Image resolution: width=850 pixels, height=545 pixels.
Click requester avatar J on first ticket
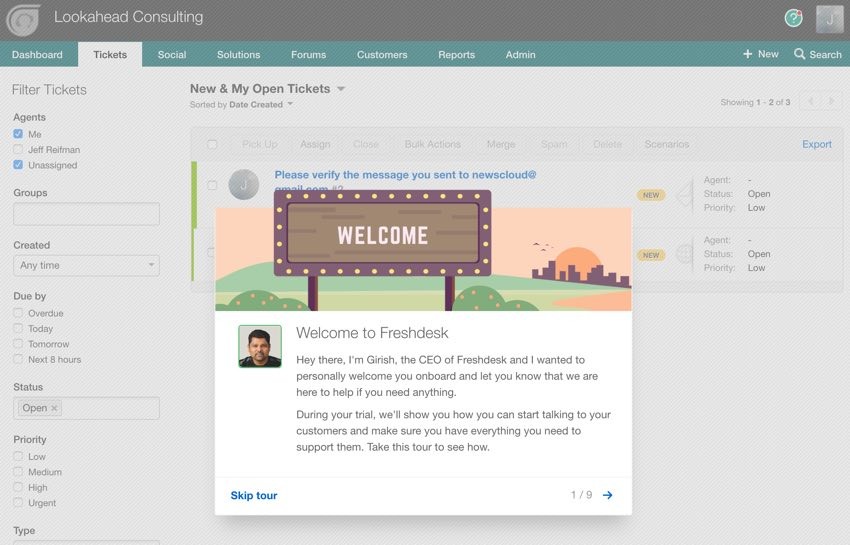(x=243, y=185)
